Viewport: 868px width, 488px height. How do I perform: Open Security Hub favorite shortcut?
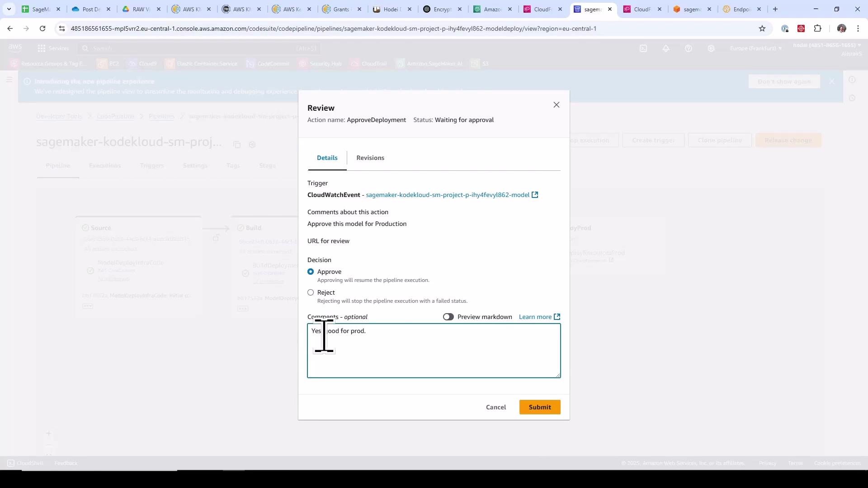pyautogui.click(x=321, y=64)
